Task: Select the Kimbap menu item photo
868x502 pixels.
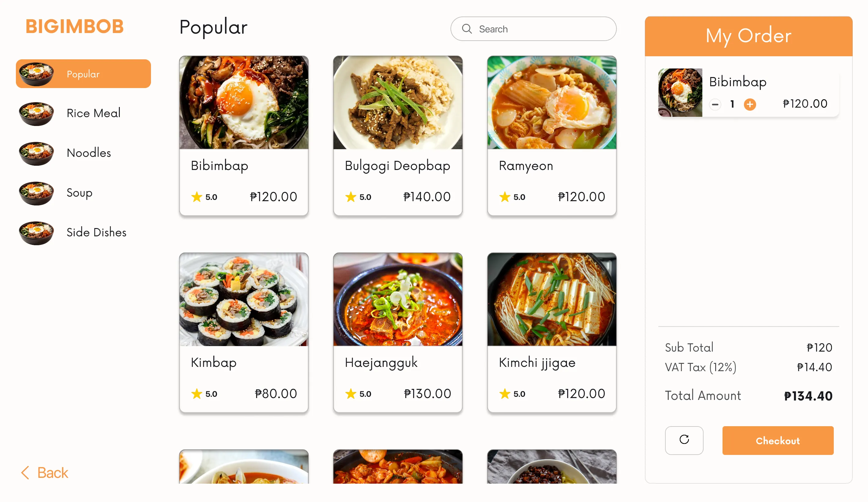Action: [244, 299]
